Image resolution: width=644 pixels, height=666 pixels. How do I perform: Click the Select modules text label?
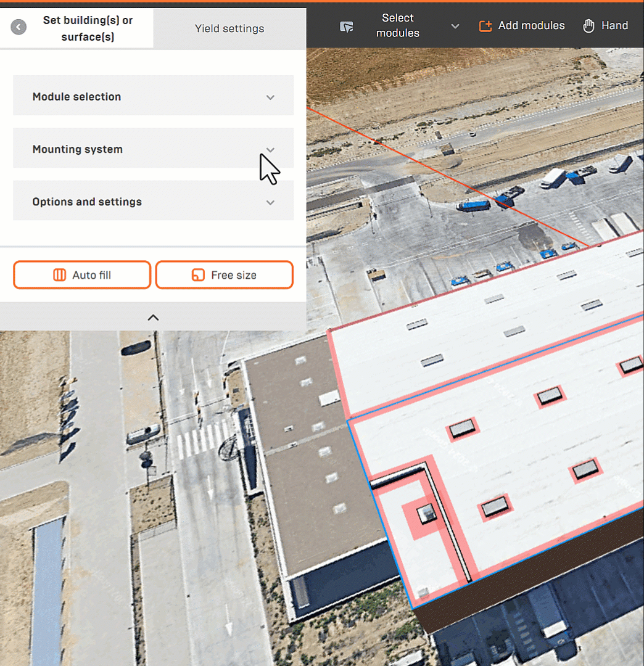pos(398,26)
